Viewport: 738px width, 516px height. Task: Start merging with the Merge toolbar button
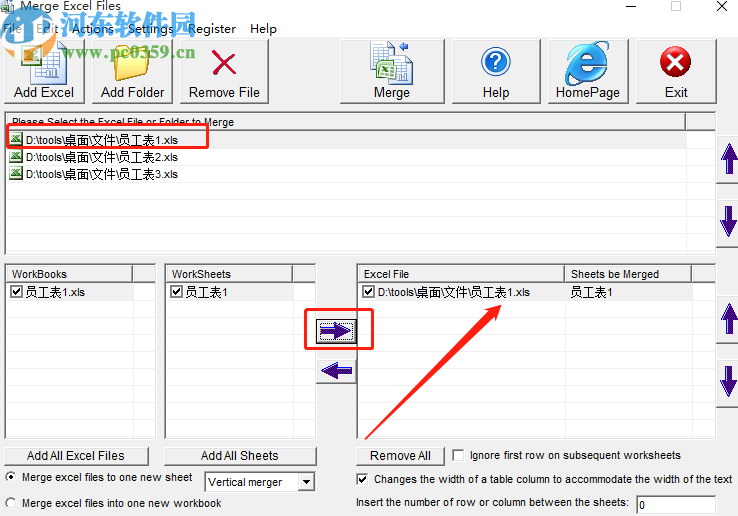coord(392,72)
